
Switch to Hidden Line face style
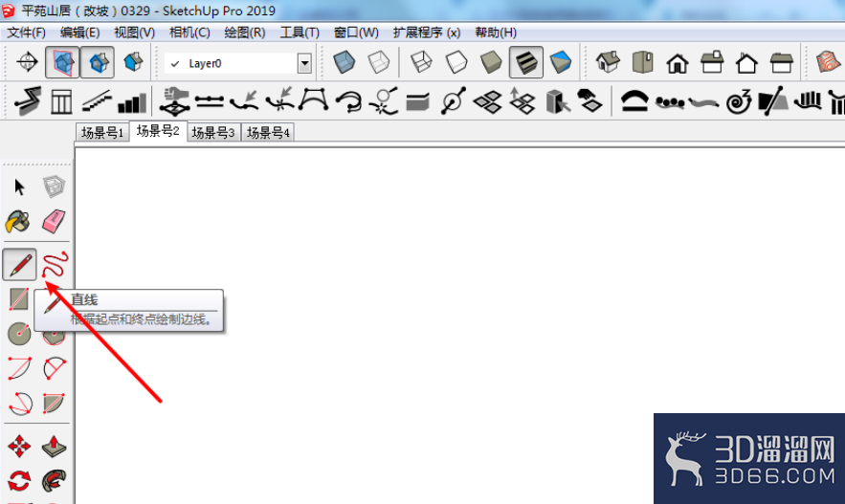tap(456, 62)
